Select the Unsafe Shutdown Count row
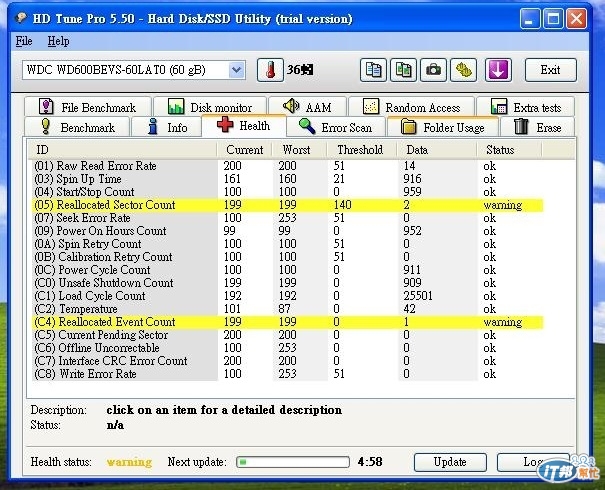 click(x=287, y=283)
